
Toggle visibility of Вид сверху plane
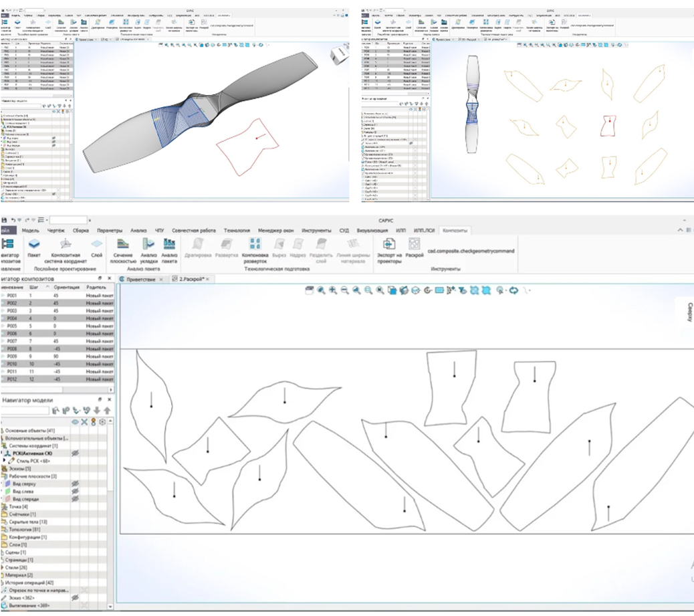click(x=76, y=484)
